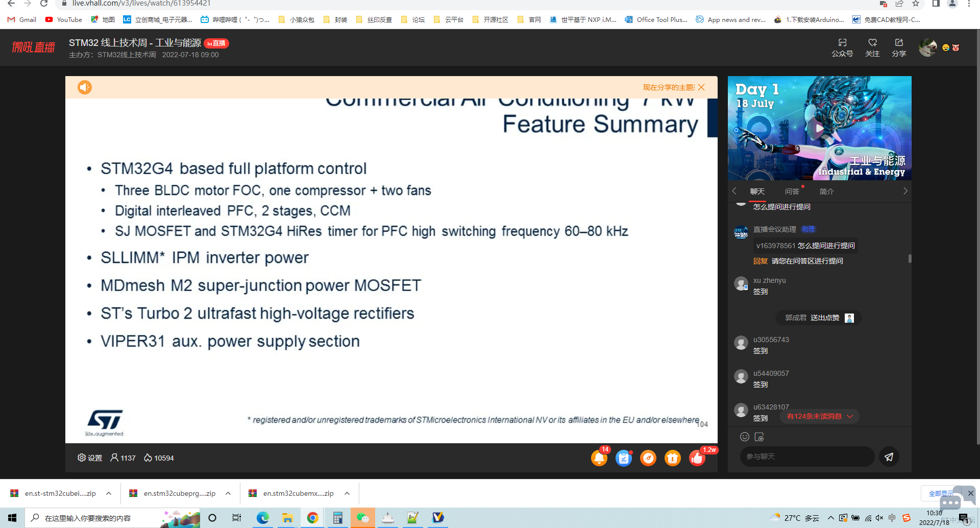Image resolution: width=980 pixels, height=528 pixels.
Task: Send the chat message with the paper plane
Action: (x=889, y=457)
